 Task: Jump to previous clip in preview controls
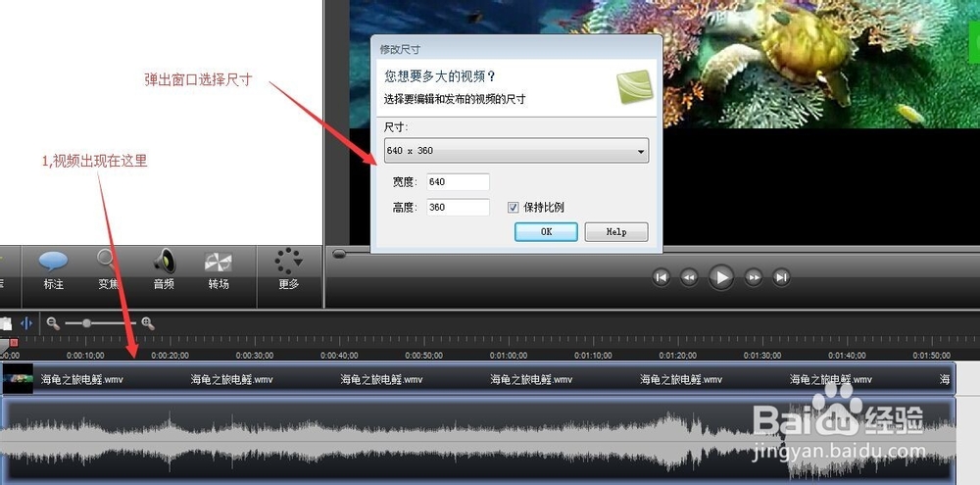(661, 277)
